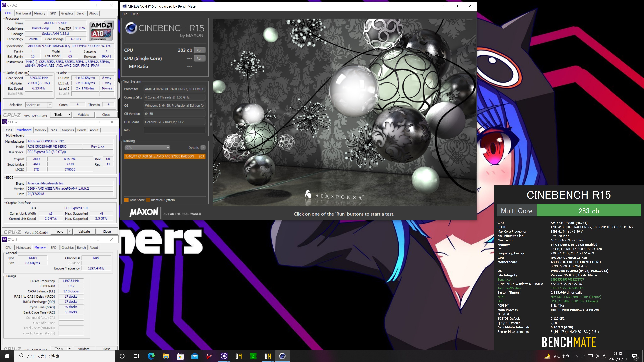Open Bench tab in top CPU-Z window
The height and width of the screenshot is (362, 644).
tap(81, 13)
